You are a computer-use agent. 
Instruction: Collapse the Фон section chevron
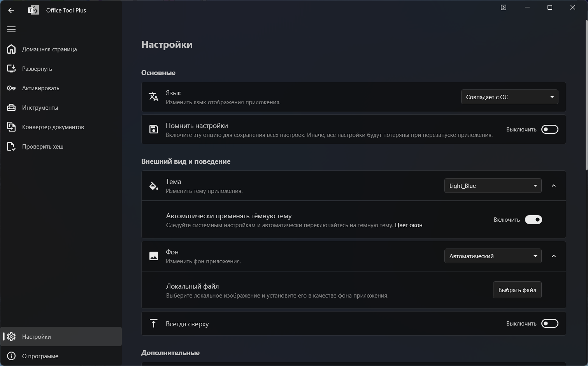coord(554,256)
